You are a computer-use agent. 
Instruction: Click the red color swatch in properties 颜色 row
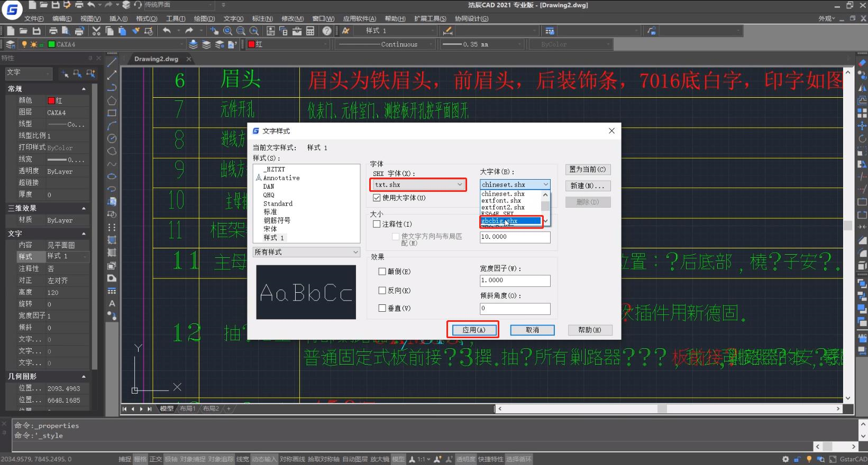click(x=51, y=100)
